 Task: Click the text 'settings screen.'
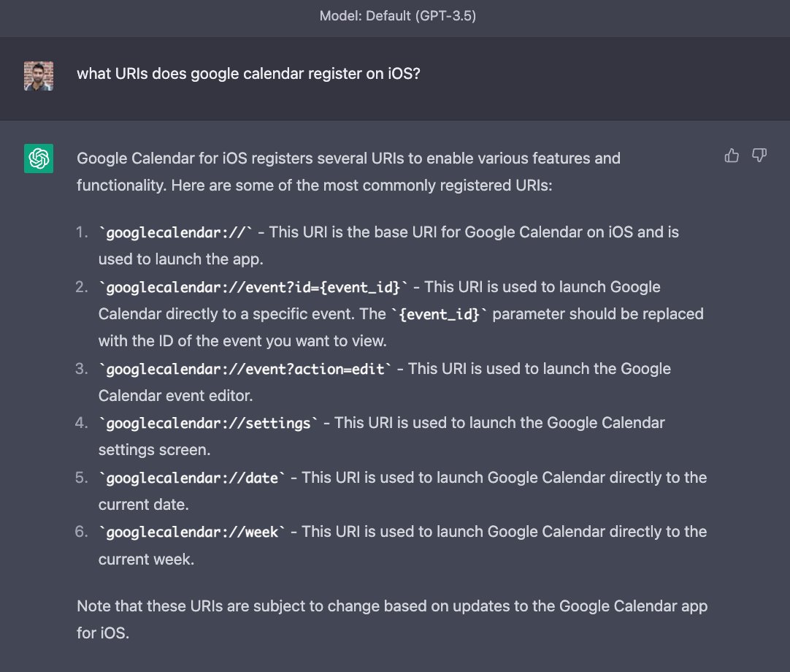[x=154, y=450]
